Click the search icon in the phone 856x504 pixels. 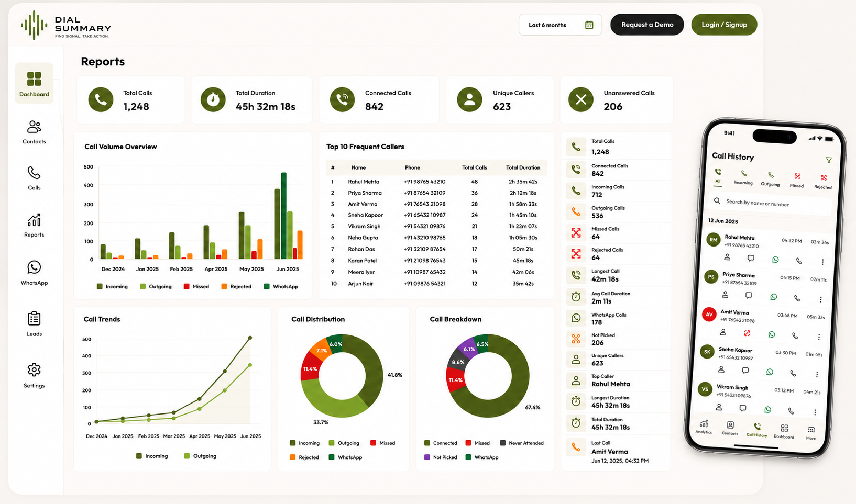[717, 201]
